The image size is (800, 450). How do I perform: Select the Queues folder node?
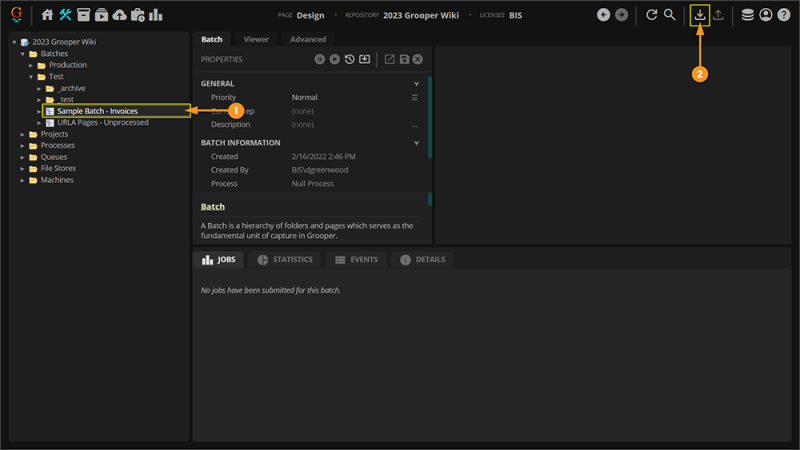pos(54,157)
